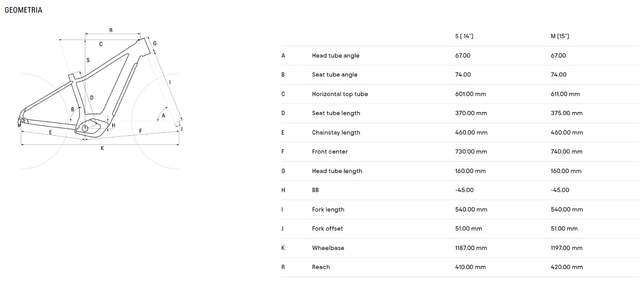Viewport: 644px width, 284px height.
Task: Click the GEOMETRIA section heading
Action: pos(23,10)
